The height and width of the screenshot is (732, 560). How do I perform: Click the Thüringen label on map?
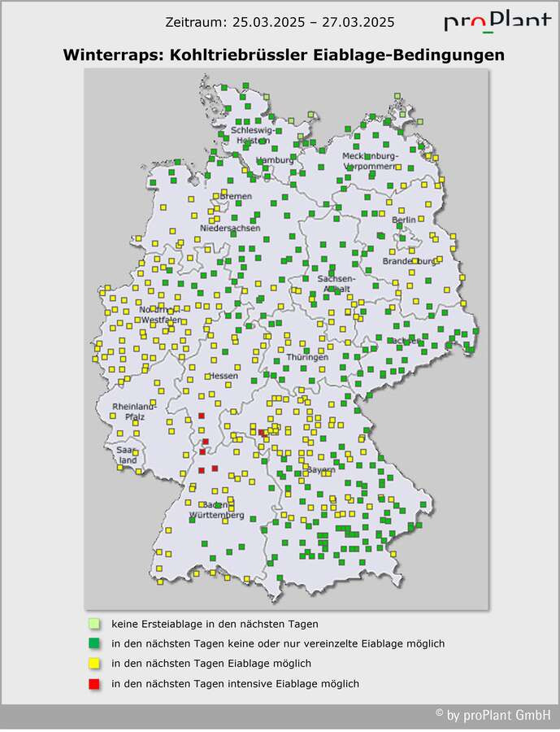point(306,357)
